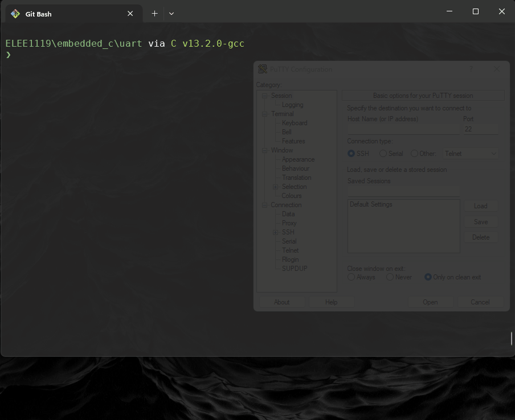Click the Host Name input field
515x420 pixels.
[403, 129]
